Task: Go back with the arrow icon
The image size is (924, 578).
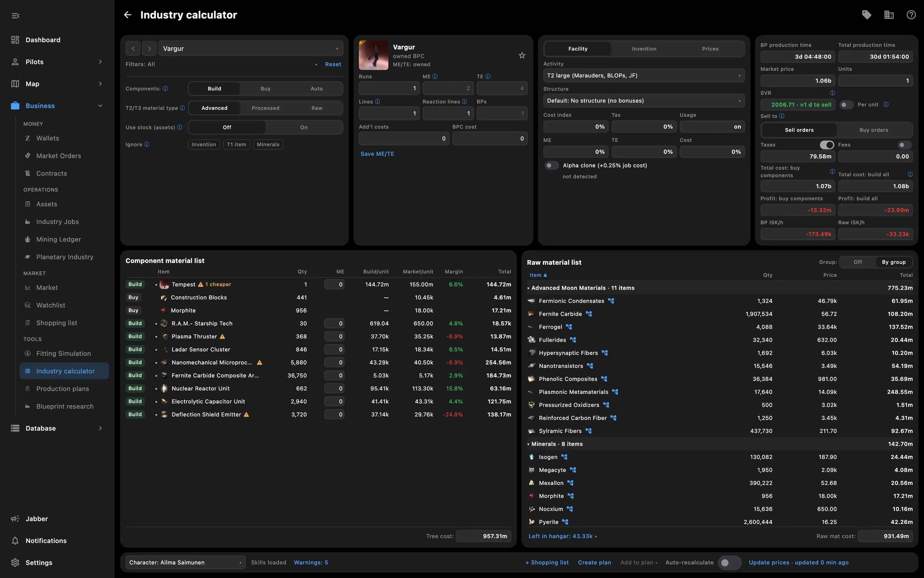Action: (127, 15)
